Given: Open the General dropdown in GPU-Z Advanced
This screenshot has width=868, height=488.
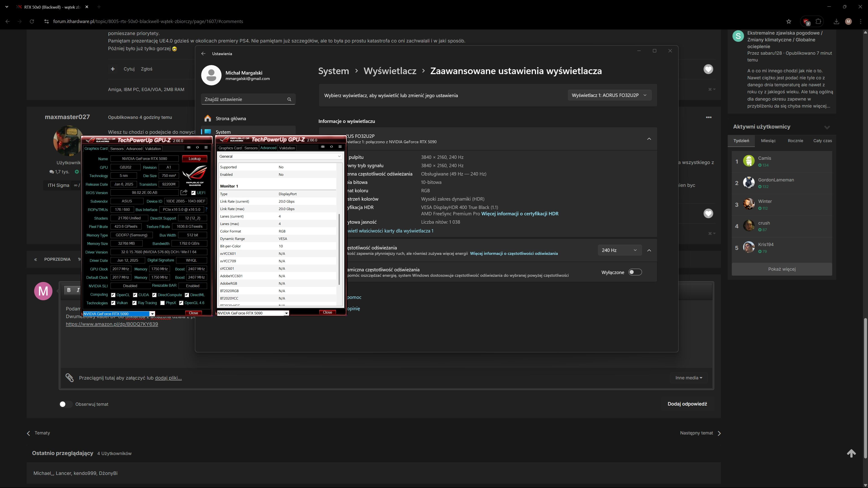Looking at the screenshot, I should (280, 156).
